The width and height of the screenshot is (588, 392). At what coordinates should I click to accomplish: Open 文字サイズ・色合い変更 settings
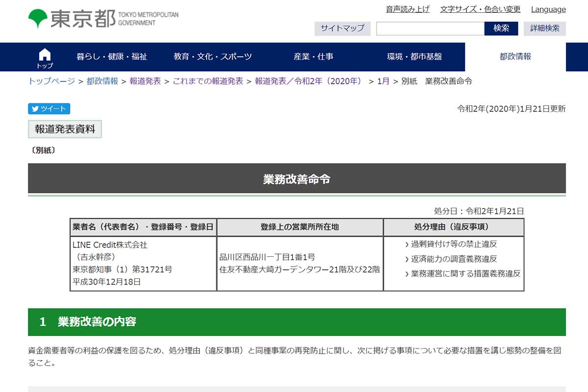[x=480, y=9]
